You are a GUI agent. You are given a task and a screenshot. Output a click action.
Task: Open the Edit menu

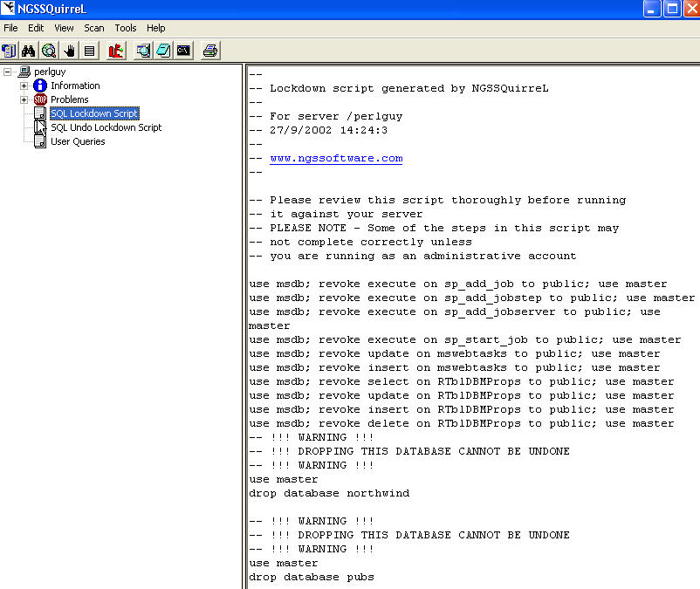(x=36, y=28)
